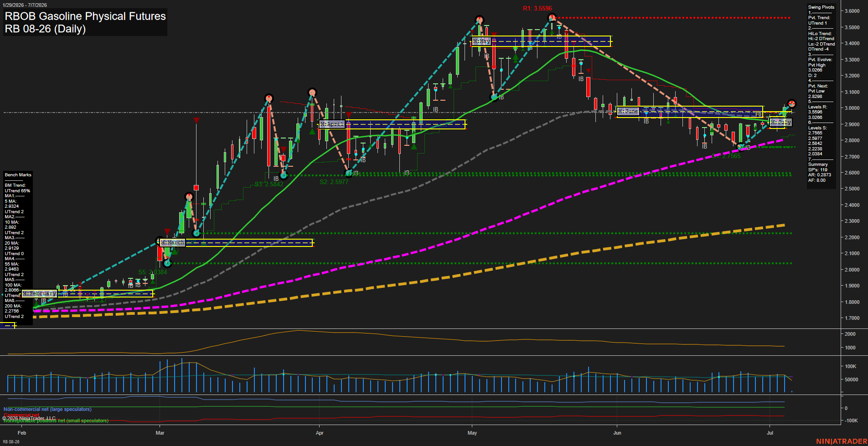868x446 pixels.
Task: Click the 'Jul' time axis label
Action: click(x=770, y=433)
